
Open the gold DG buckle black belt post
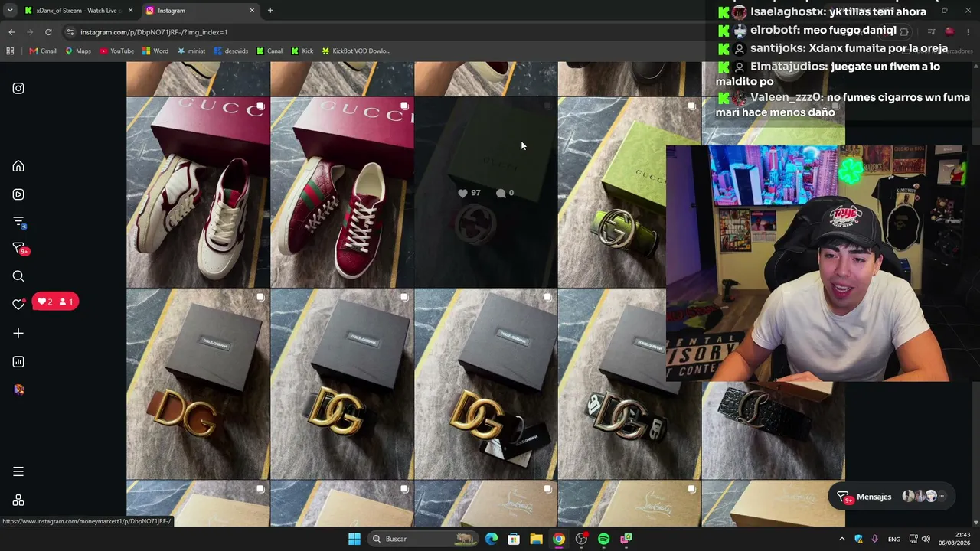(342, 384)
